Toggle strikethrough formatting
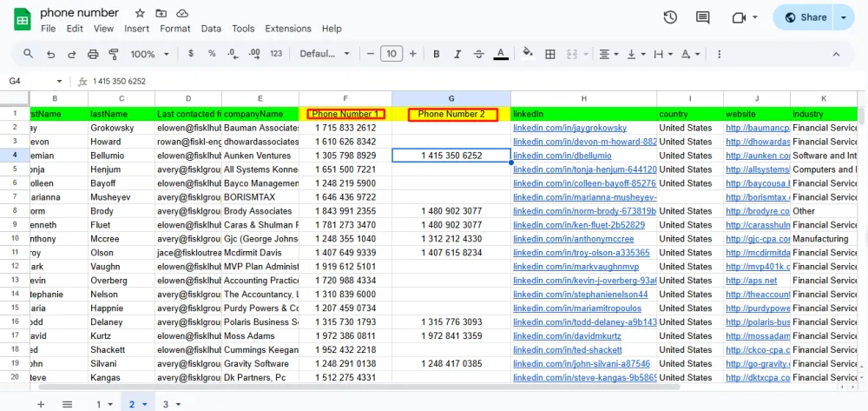This screenshot has width=868, height=411. tap(479, 54)
